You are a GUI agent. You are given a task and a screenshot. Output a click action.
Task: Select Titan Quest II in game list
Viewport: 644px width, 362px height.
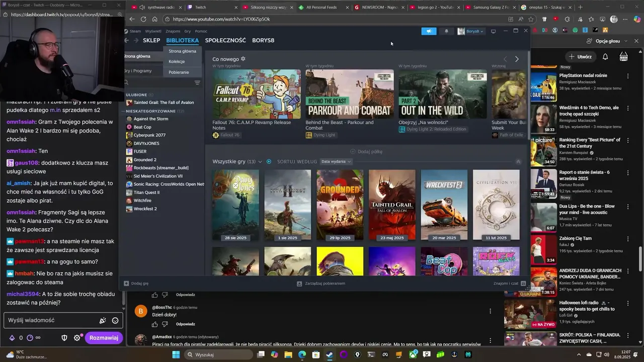point(146,192)
